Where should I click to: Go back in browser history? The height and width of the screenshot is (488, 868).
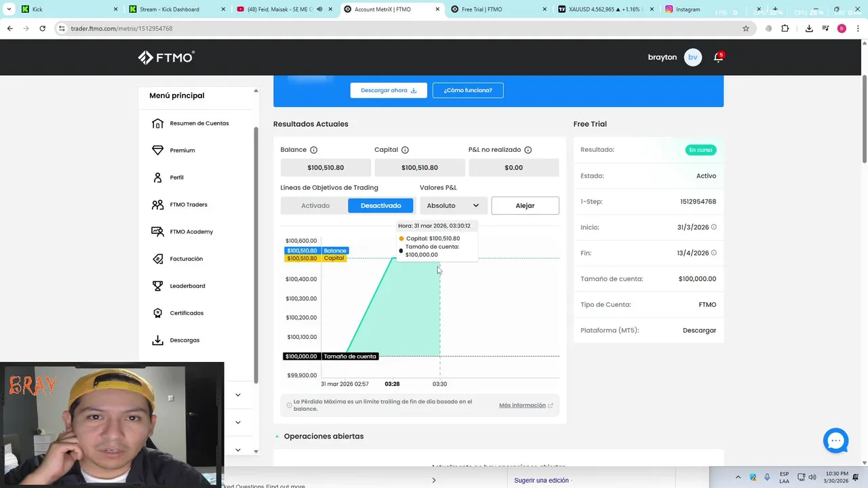tap(9, 28)
